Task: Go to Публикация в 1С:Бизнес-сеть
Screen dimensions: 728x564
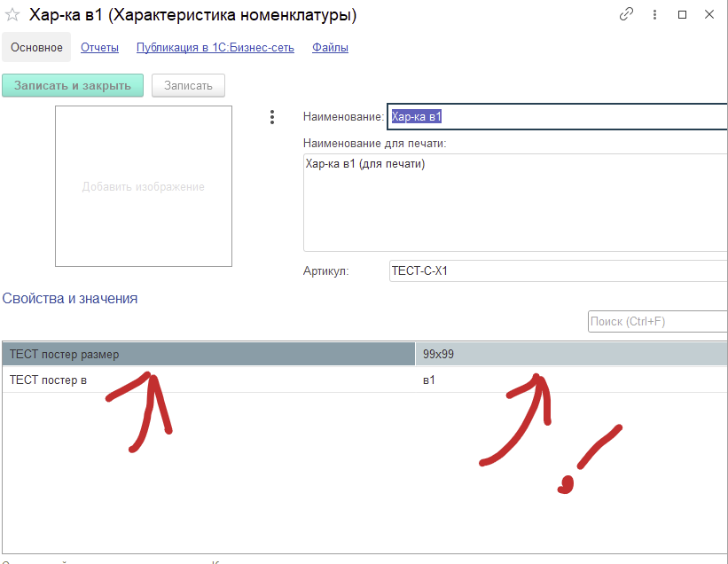Action: [x=217, y=48]
